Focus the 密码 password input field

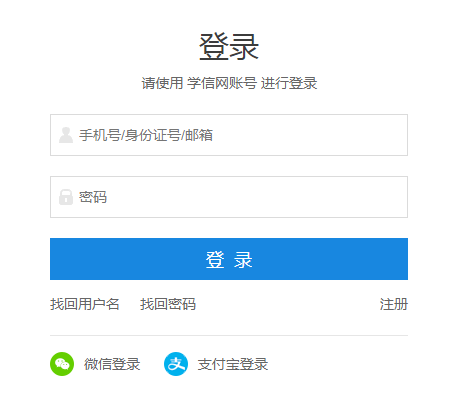pyautogui.click(x=229, y=197)
